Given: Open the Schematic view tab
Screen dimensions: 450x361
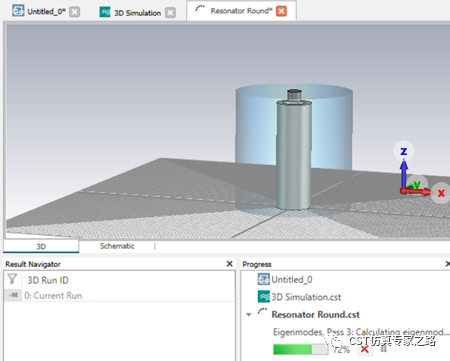Looking at the screenshot, I should (x=117, y=246).
